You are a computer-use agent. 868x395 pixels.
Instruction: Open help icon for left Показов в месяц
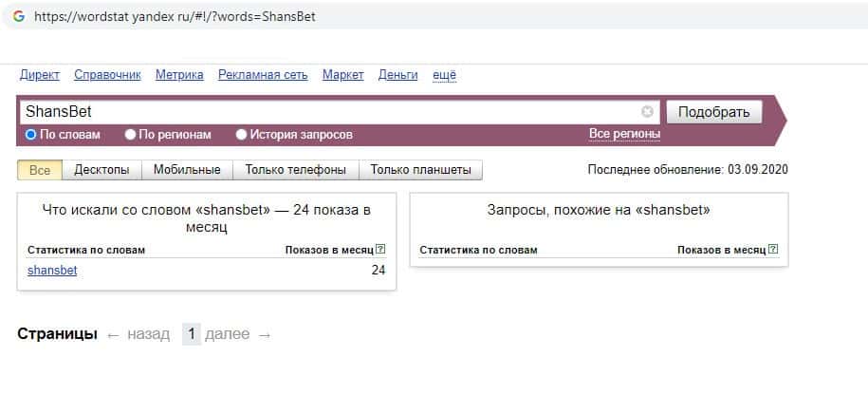click(x=380, y=250)
